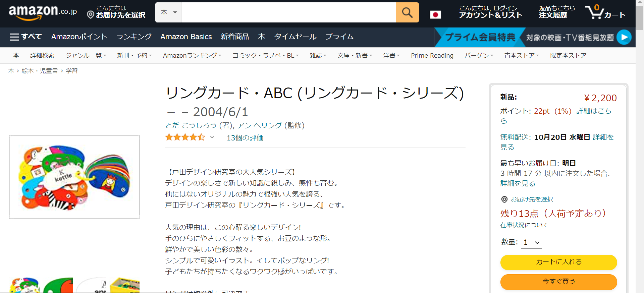Open fastest delivery 詳細を見る link
The height and width of the screenshot is (293, 644).
pyautogui.click(x=518, y=183)
